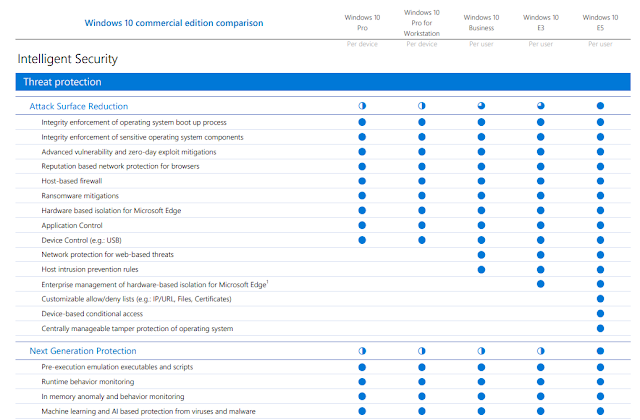640x420 pixels.
Task: Click full circle for Next Generation Protection under E5
Action: 600,351
